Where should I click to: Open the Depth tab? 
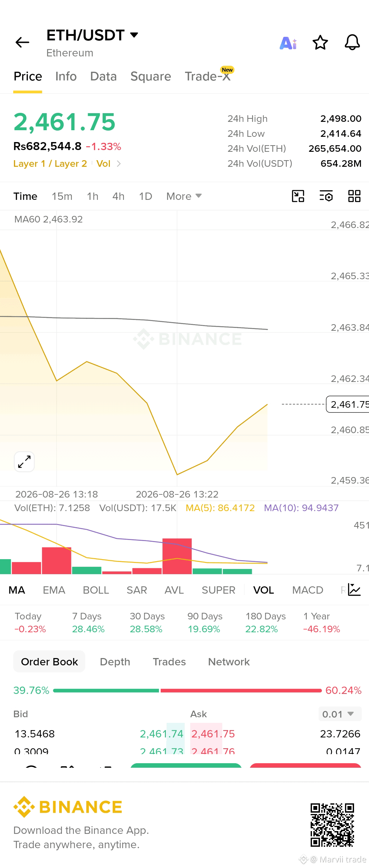coord(115,662)
